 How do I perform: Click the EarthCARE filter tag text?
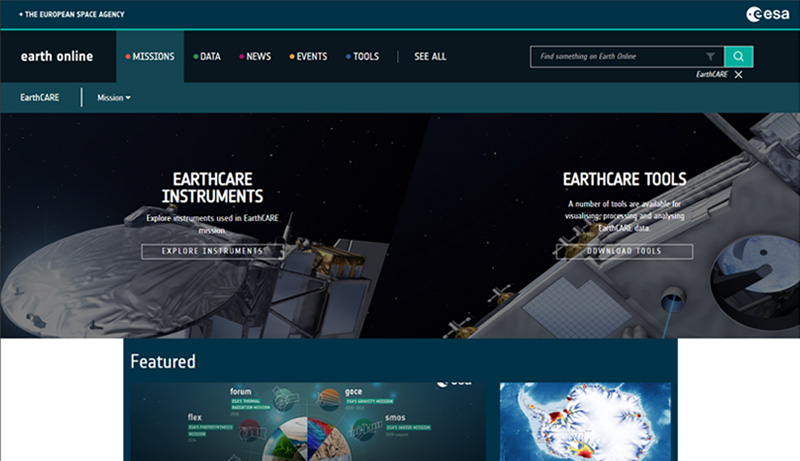pyautogui.click(x=712, y=74)
